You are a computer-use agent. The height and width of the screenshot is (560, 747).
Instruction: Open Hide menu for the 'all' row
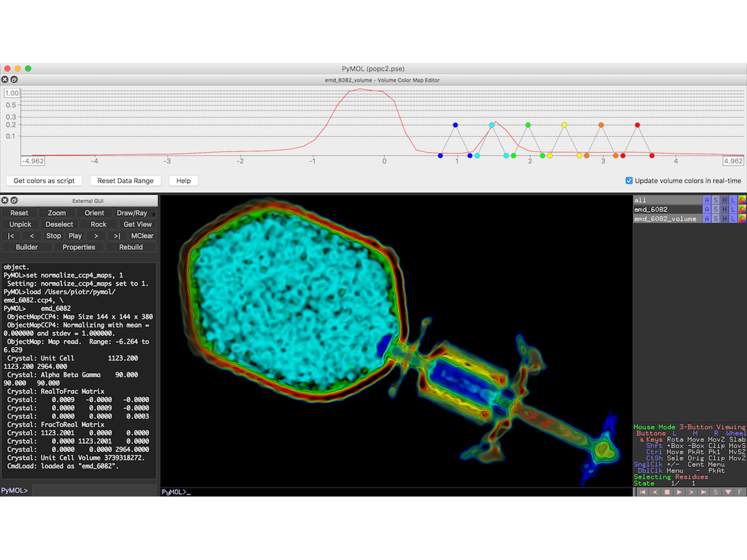click(724, 200)
